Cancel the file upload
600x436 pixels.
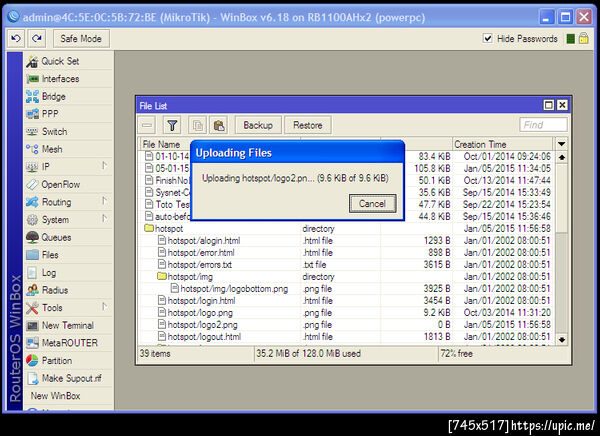tap(372, 204)
